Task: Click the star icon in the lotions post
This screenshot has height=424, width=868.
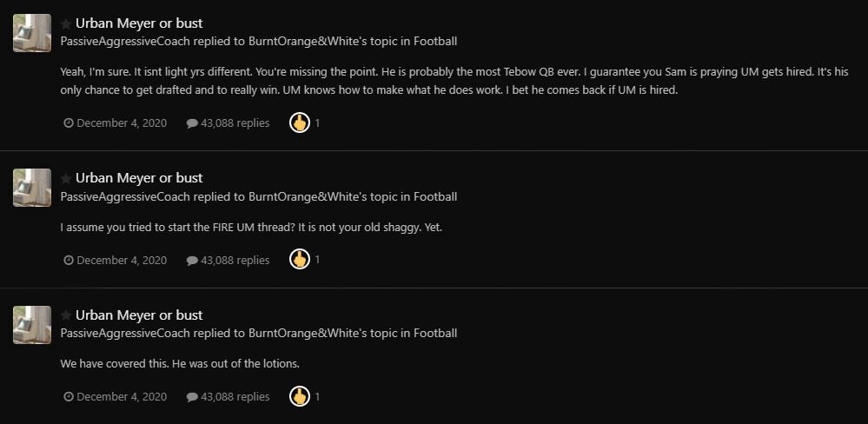Action: (x=66, y=315)
